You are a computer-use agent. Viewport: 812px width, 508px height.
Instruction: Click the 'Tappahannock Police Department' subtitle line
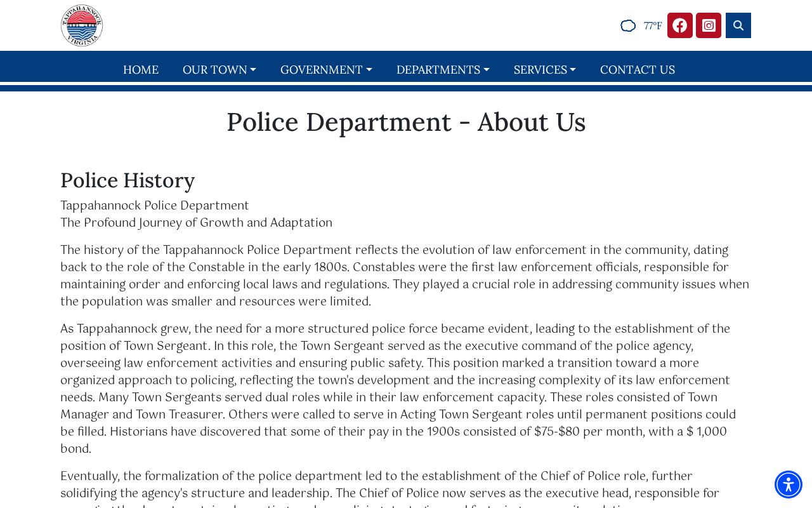pyautogui.click(x=155, y=206)
